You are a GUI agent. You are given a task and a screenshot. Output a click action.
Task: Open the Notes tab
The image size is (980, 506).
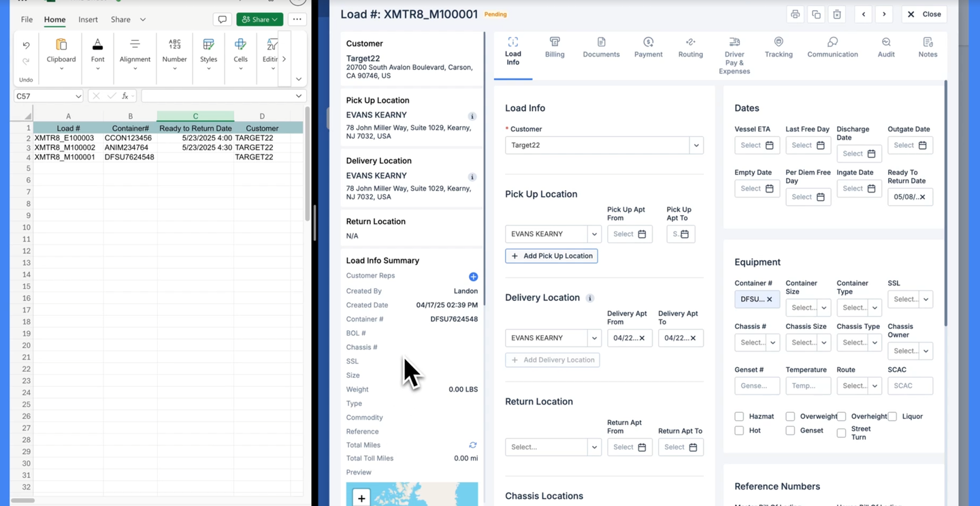tap(928, 48)
